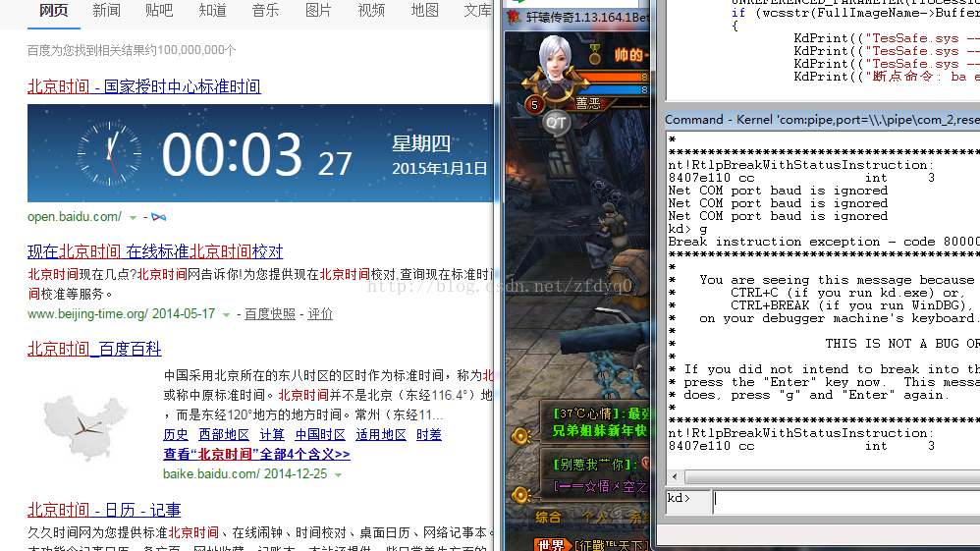Select the 综合 chat tab in game

pos(548,518)
